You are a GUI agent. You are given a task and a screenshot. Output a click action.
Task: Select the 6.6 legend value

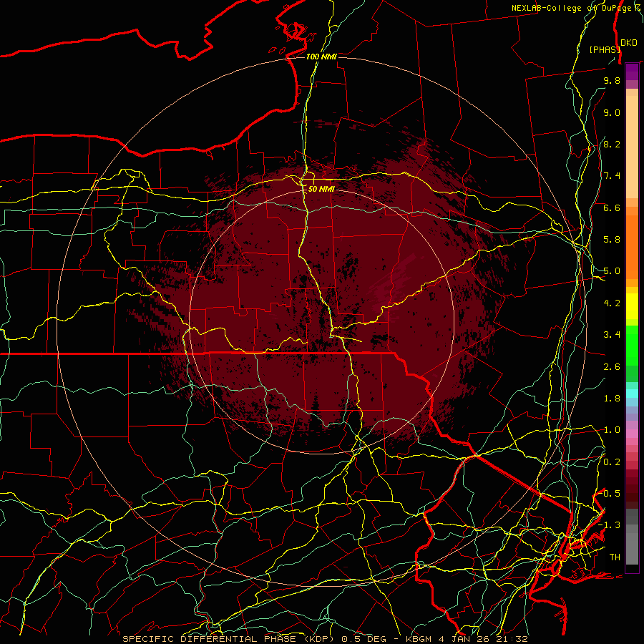pyautogui.click(x=612, y=208)
